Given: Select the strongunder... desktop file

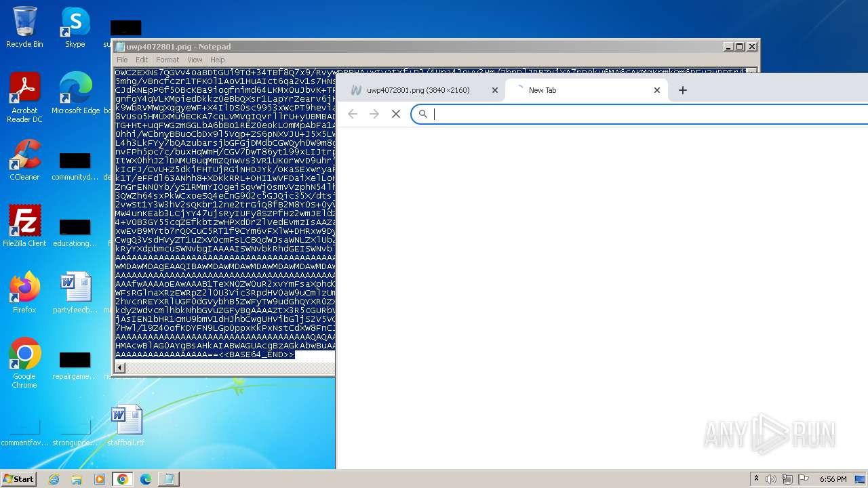Looking at the screenshot, I should 75,432.
